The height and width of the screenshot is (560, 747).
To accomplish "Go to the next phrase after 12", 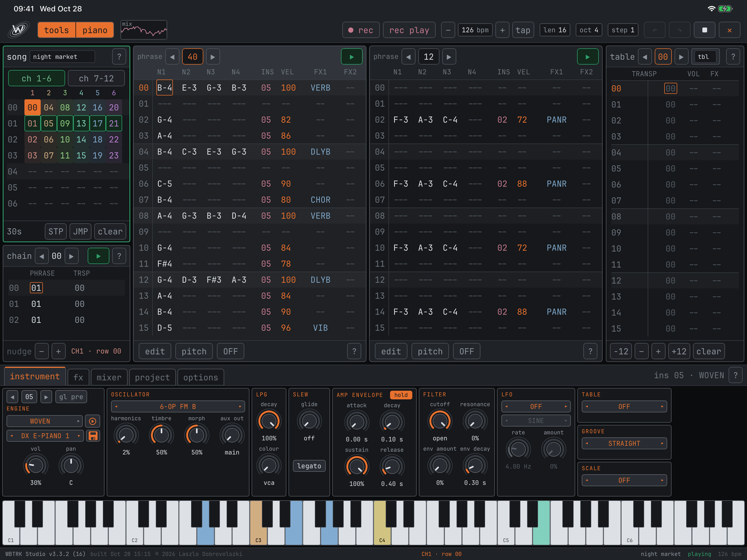I will [449, 57].
